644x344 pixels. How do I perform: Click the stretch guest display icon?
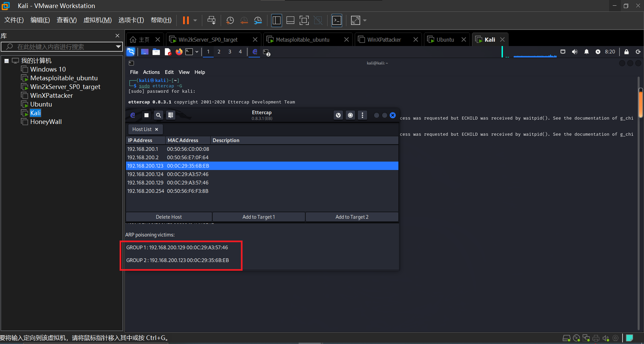pyautogui.click(x=355, y=20)
